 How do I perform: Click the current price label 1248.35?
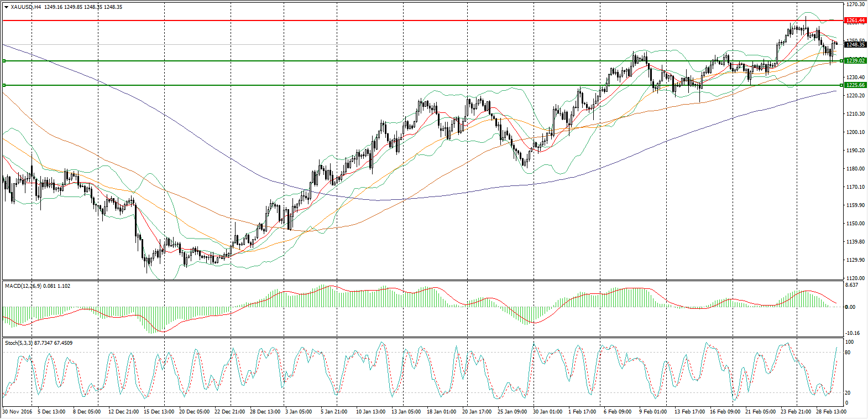pos(855,45)
